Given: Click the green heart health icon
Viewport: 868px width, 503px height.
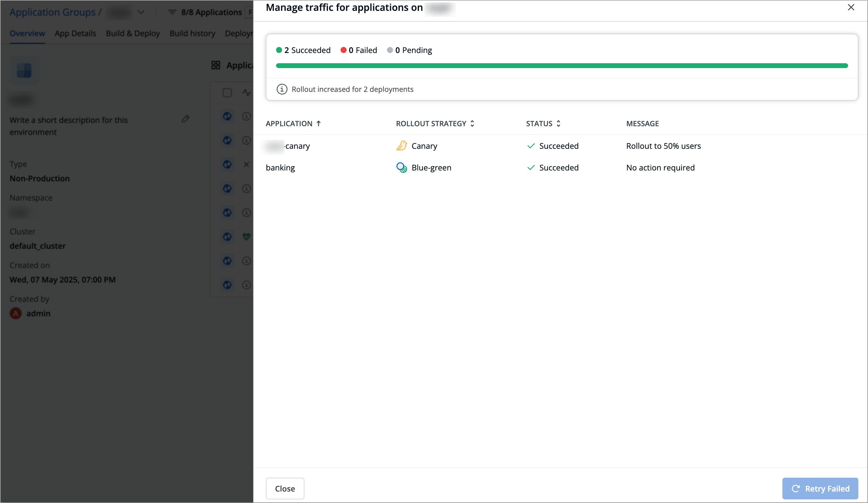Looking at the screenshot, I should pos(246,236).
